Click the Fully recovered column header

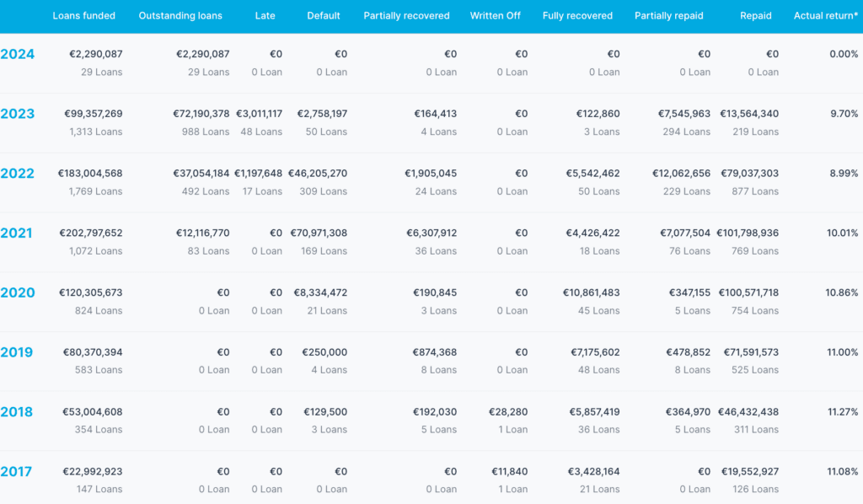tap(577, 16)
